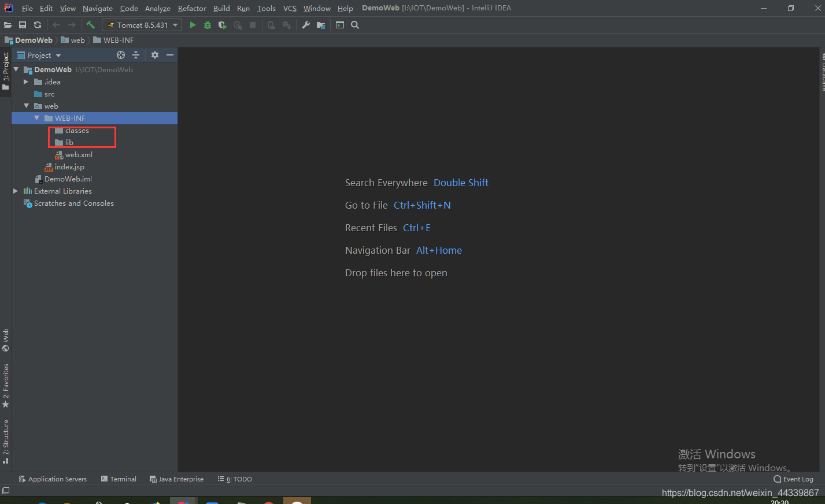Click the deploy/download artifacts toolbar icon
This screenshot has width=825, height=504.
coord(286,25)
